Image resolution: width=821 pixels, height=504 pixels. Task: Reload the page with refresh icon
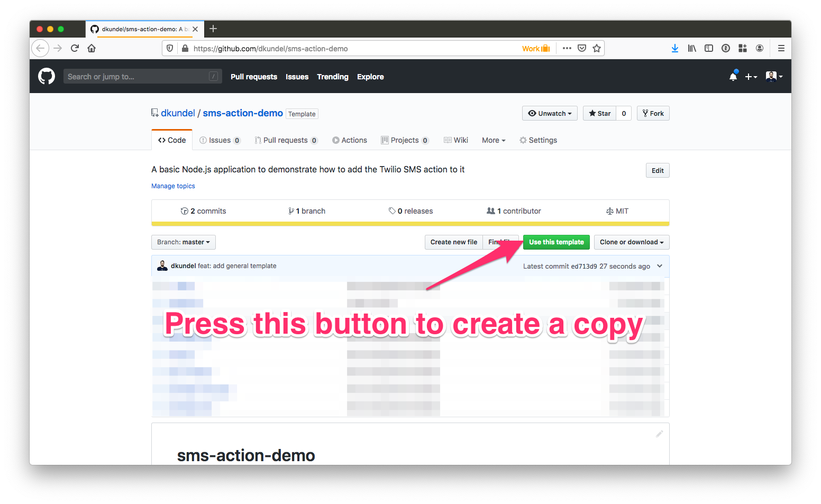pyautogui.click(x=75, y=48)
